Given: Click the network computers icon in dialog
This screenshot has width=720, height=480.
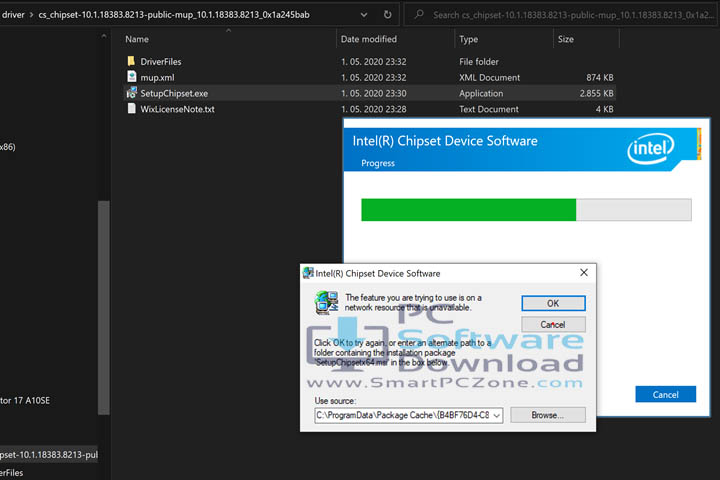Looking at the screenshot, I should pyautogui.click(x=326, y=303).
